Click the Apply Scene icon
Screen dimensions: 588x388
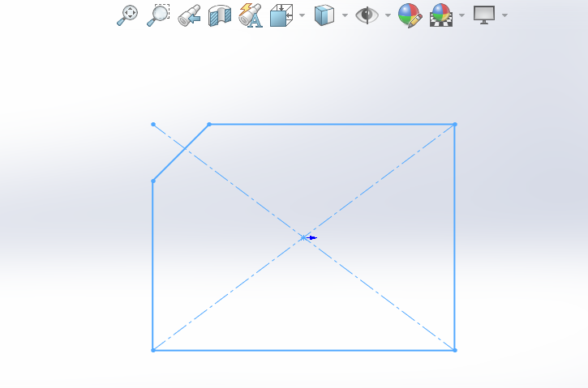(x=441, y=15)
